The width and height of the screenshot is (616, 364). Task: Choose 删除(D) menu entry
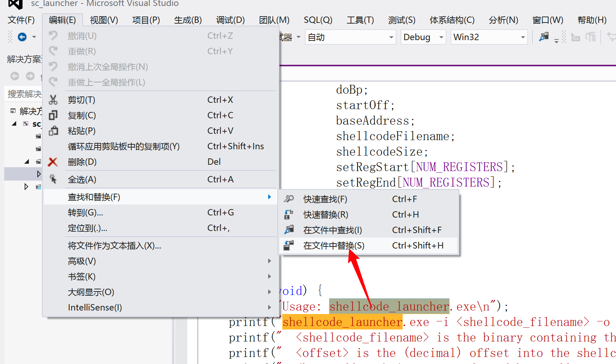point(161,162)
